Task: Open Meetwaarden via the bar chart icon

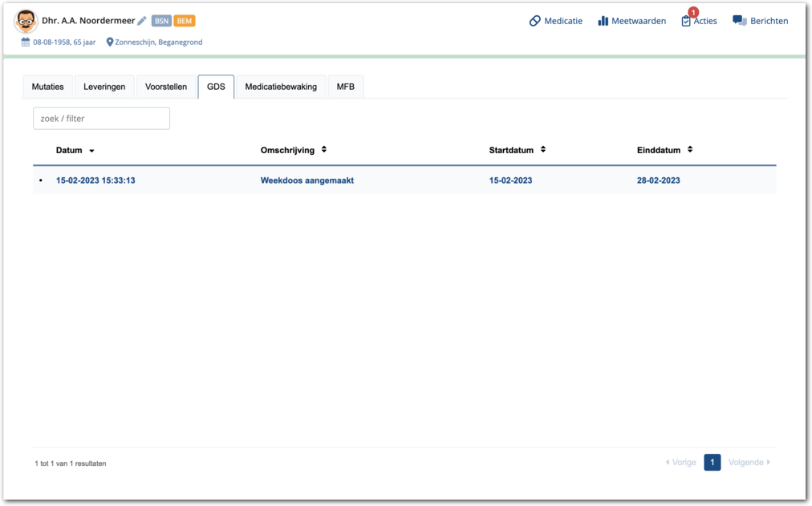Action: click(x=603, y=21)
